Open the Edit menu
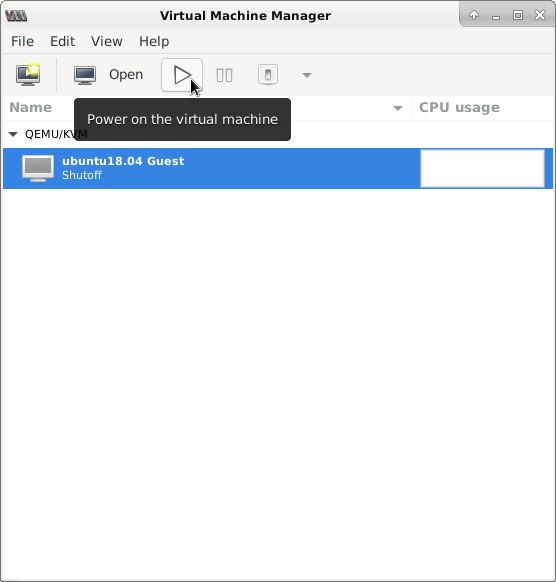The image size is (556, 582). 62,41
